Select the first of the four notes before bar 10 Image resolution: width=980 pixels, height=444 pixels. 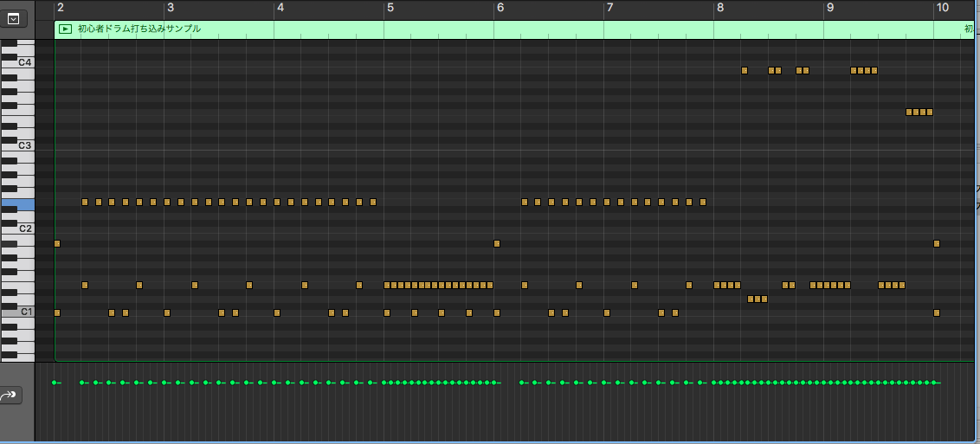909,113
